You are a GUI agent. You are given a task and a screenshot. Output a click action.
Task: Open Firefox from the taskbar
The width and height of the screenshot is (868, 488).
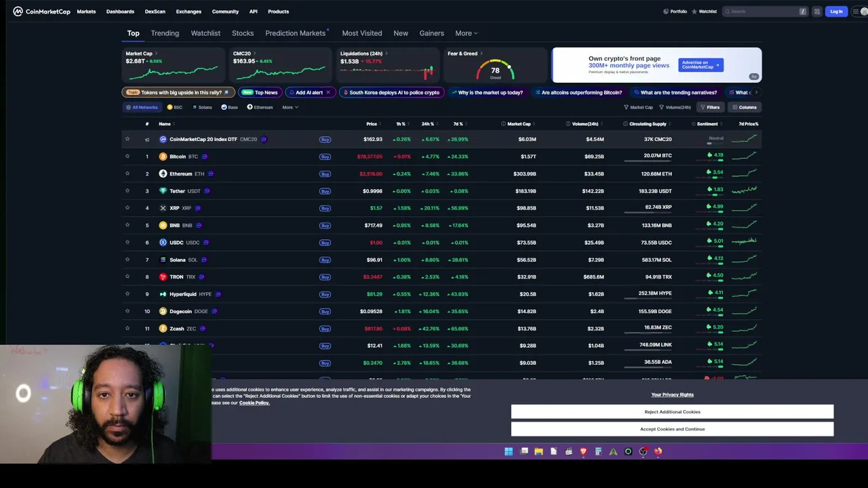click(658, 451)
